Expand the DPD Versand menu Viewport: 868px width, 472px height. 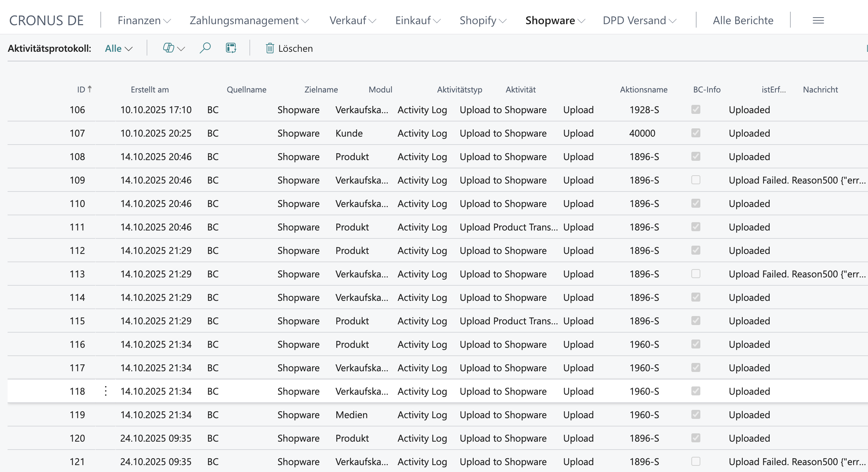click(639, 20)
